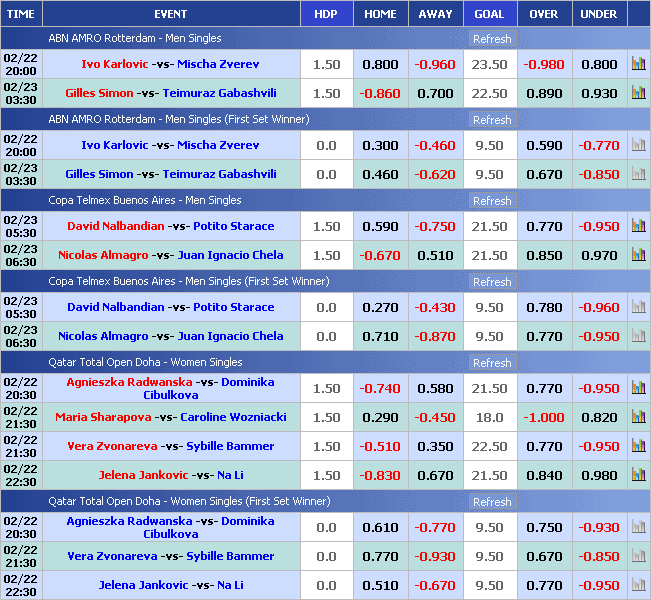Viewport: 651px width, 600px height.
Task: Refresh the Copa Telmex Buenos Aires Men Singles section
Action: tap(491, 201)
